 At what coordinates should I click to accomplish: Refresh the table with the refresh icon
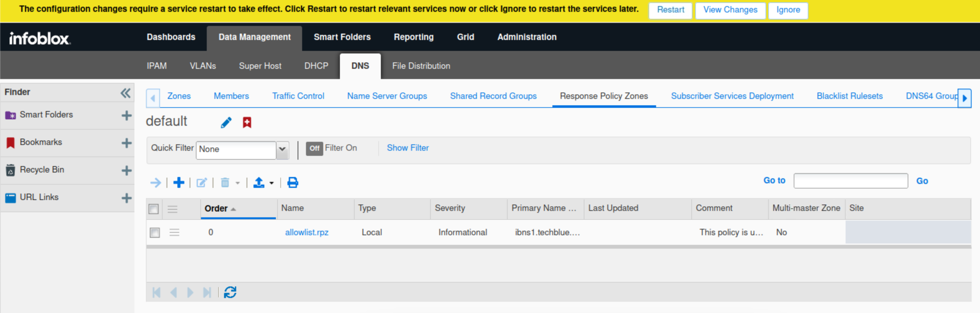point(230,292)
